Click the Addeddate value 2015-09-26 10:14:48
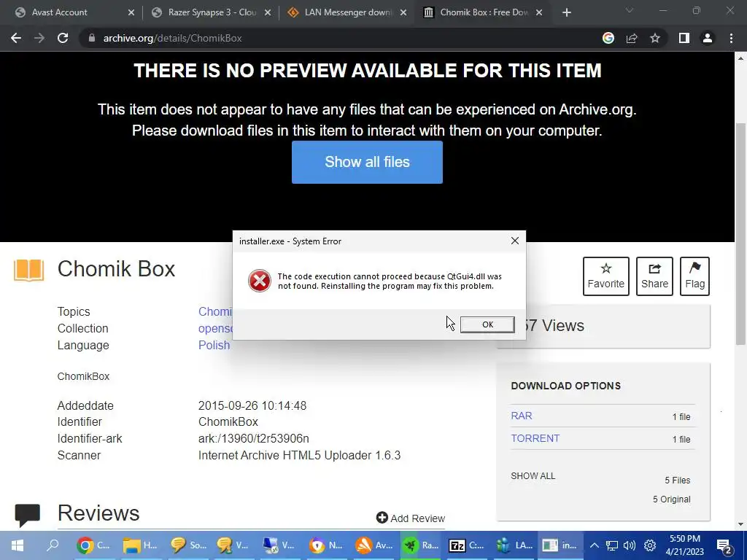Image resolution: width=747 pixels, height=560 pixels. [252, 405]
